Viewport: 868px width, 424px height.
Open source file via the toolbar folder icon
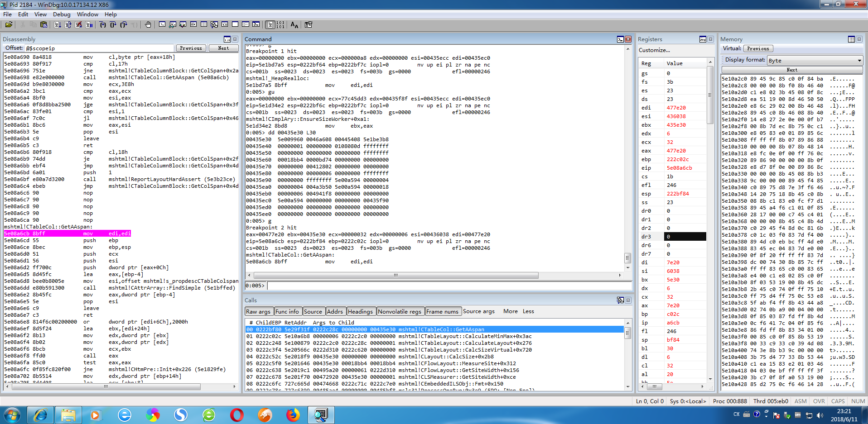click(9, 24)
